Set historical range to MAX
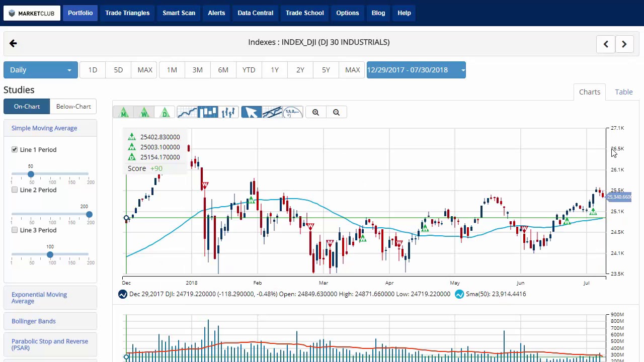The height and width of the screenshot is (362, 644). [x=353, y=70]
